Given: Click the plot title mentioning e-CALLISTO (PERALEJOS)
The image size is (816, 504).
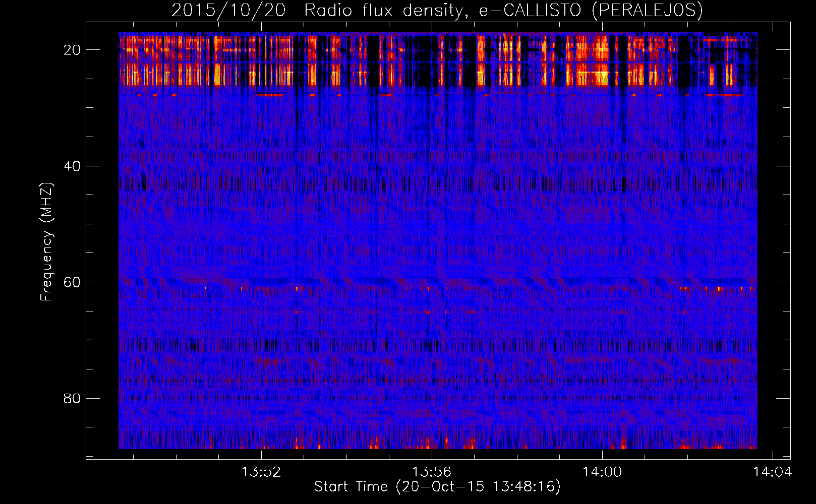Looking at the screenshot, I should pos(437,10).
